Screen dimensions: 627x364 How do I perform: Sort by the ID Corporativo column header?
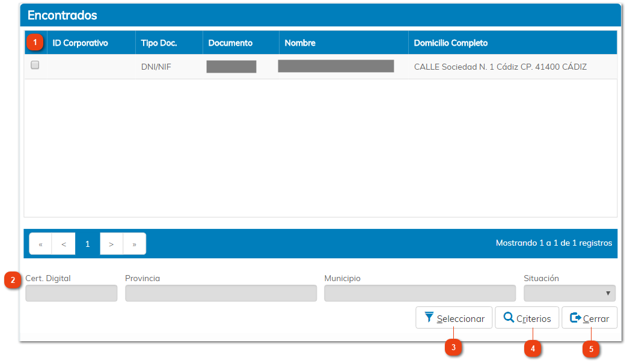point(80,43)
